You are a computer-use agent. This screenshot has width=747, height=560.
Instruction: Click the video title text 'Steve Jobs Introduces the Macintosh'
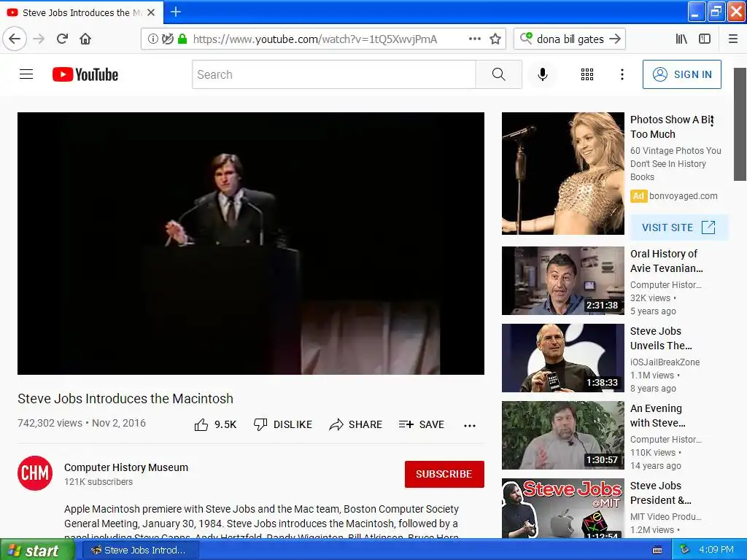[125, 399]
